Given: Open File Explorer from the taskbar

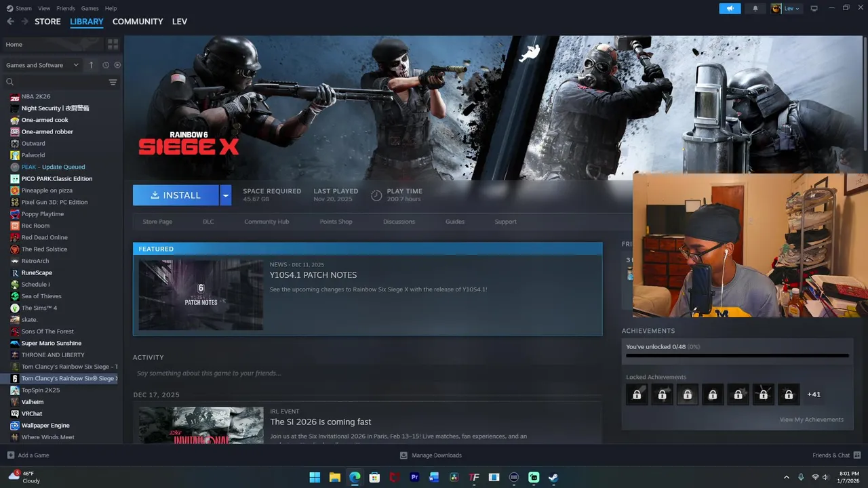Looking at the screenshot, I should (x=335, y=477).
